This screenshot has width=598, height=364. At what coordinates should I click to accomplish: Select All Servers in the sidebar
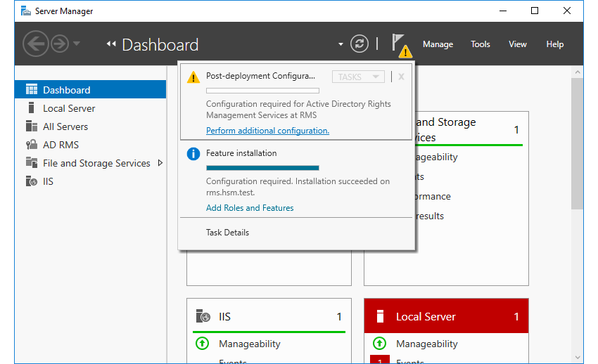90,126
